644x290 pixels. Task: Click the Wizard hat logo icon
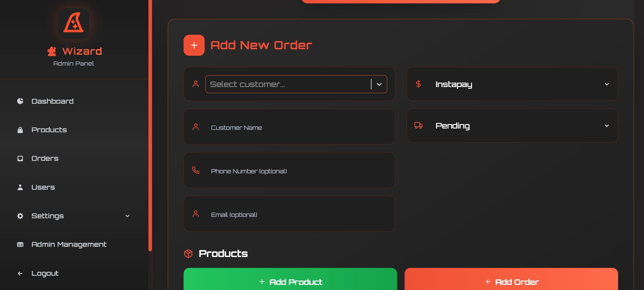74,23
